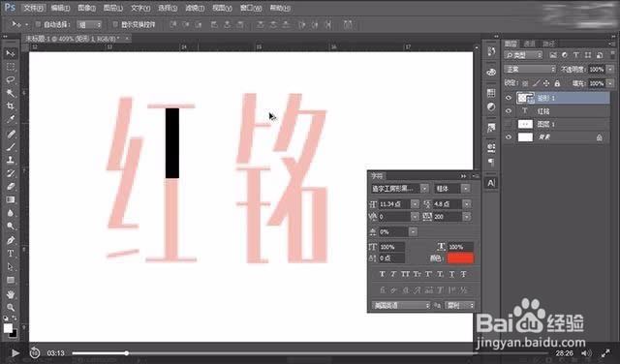Hide the Background layer

click(x=509, y=137)
